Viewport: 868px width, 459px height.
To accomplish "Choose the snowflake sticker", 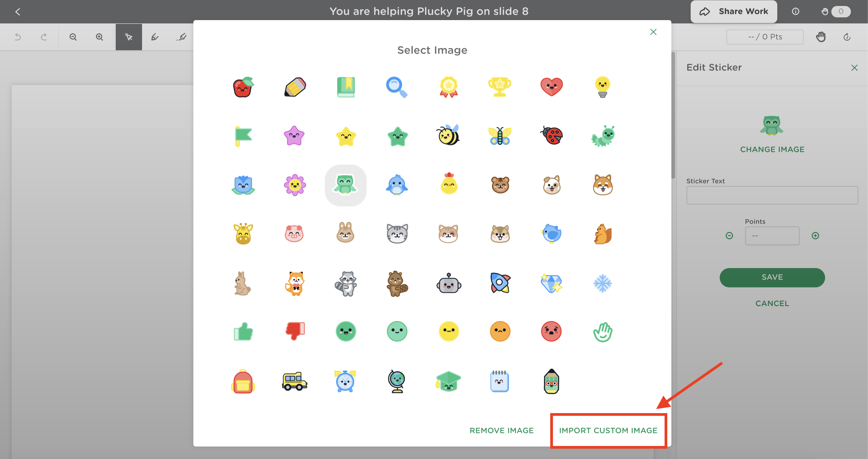I will 602,283.
